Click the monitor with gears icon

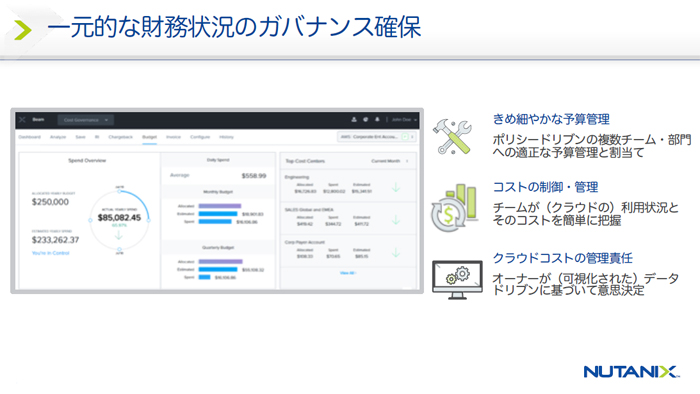[x=457, y=280]
